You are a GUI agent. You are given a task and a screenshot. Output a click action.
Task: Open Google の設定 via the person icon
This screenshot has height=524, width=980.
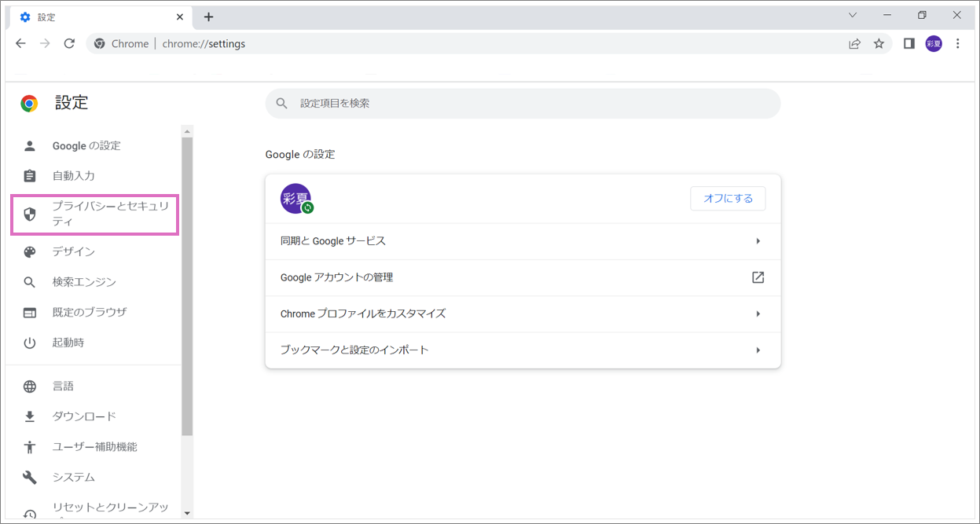coord(29,145)
